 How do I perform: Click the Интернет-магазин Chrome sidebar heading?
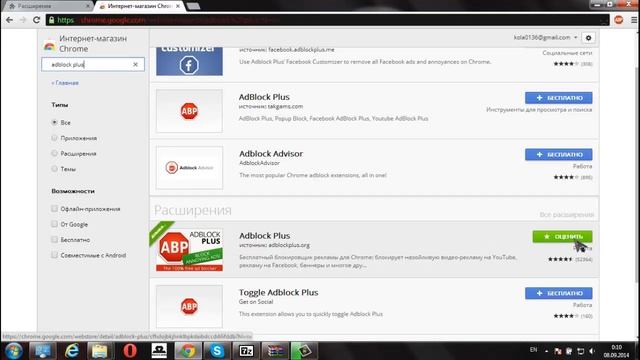pos(93,44)
